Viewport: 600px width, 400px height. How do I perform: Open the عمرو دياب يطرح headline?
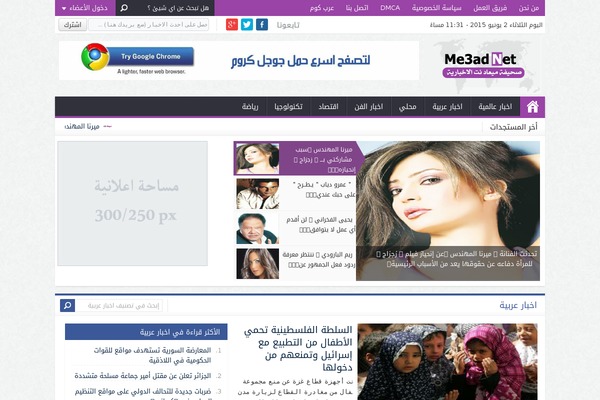324,189
